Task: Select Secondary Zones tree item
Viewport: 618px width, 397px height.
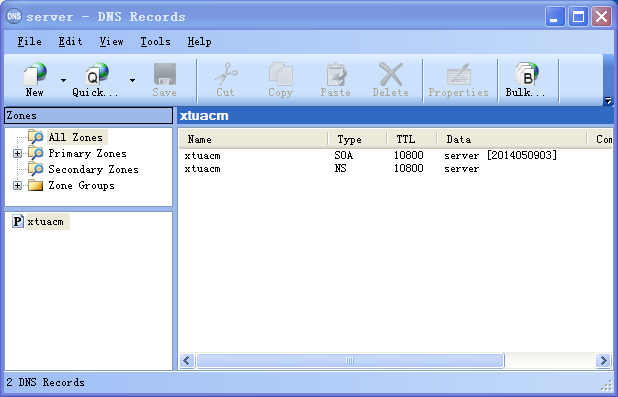Action: point(93,170)
